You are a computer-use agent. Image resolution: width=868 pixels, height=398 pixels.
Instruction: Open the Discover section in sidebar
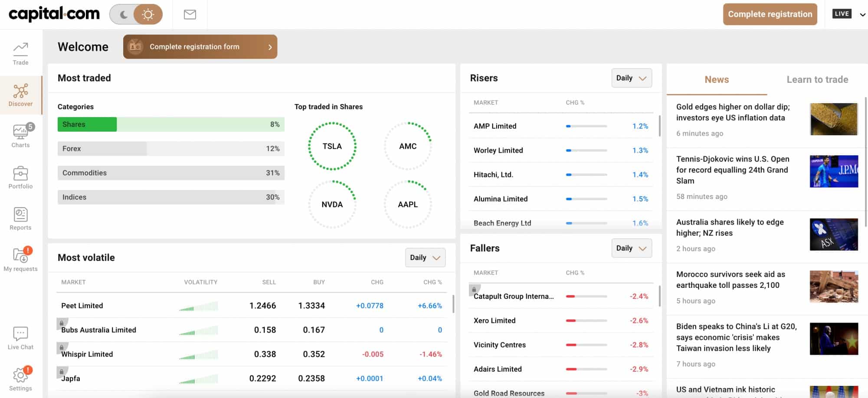coord(20,95)
